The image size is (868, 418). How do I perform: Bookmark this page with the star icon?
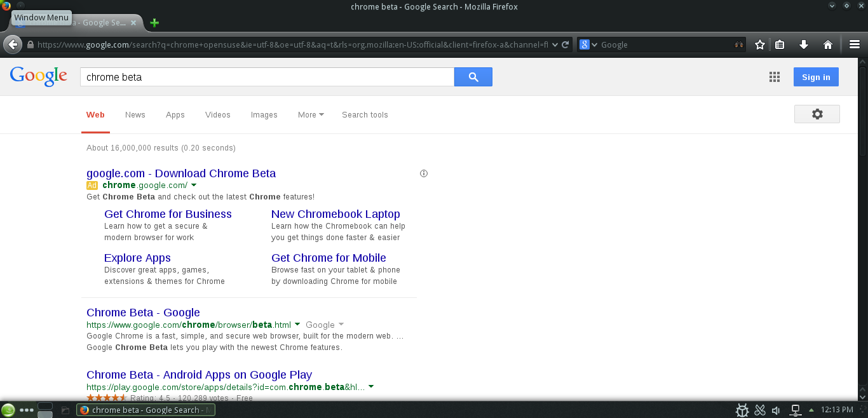760,44
